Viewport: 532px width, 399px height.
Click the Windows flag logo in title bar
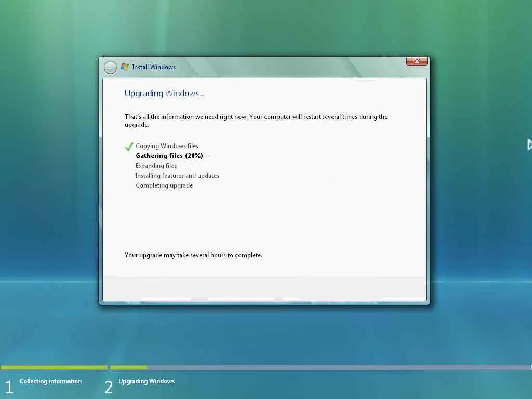tap(125, 67)
